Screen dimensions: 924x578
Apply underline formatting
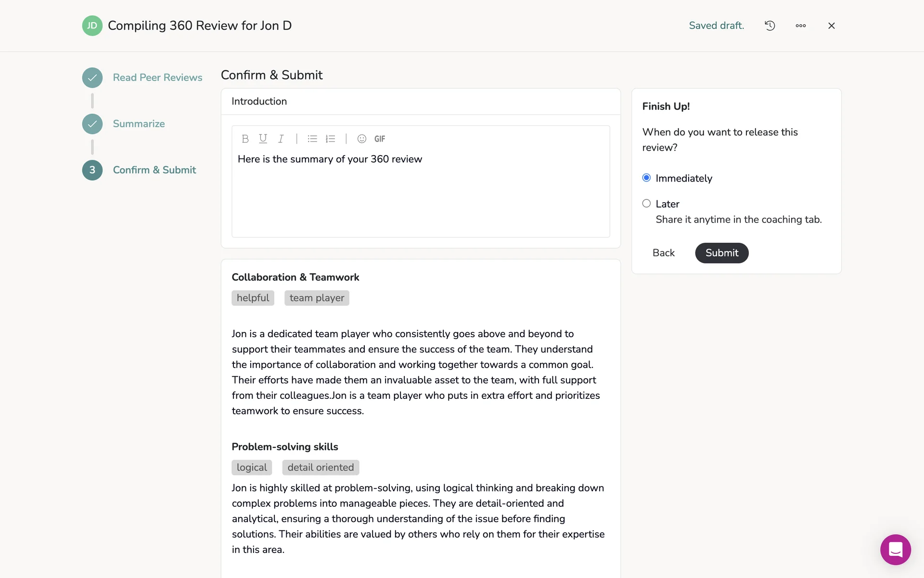pos(263,139)
